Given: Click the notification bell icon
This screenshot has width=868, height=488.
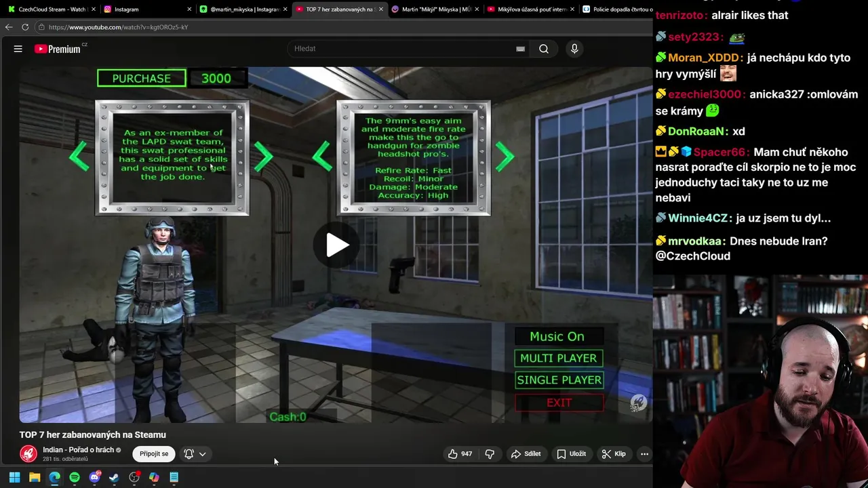Looking at the screenshot, I should 189,454.
